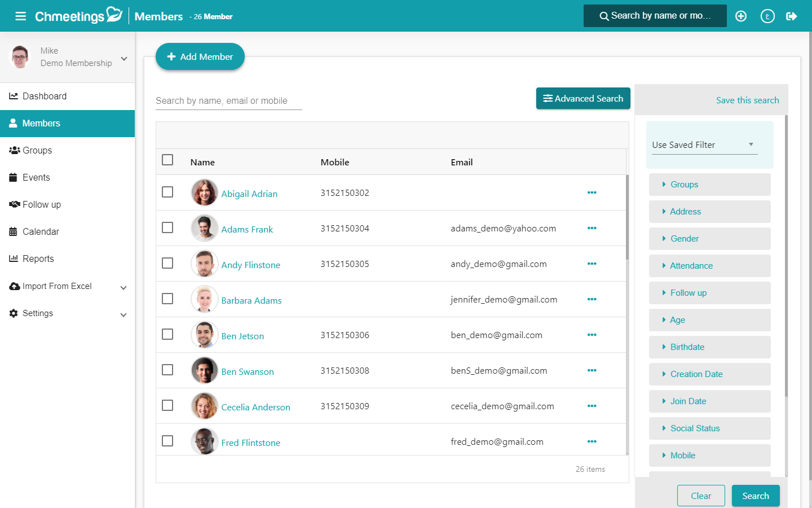Select Members in the sidebar
Screen dimensions: 812x508
(67, 123)
